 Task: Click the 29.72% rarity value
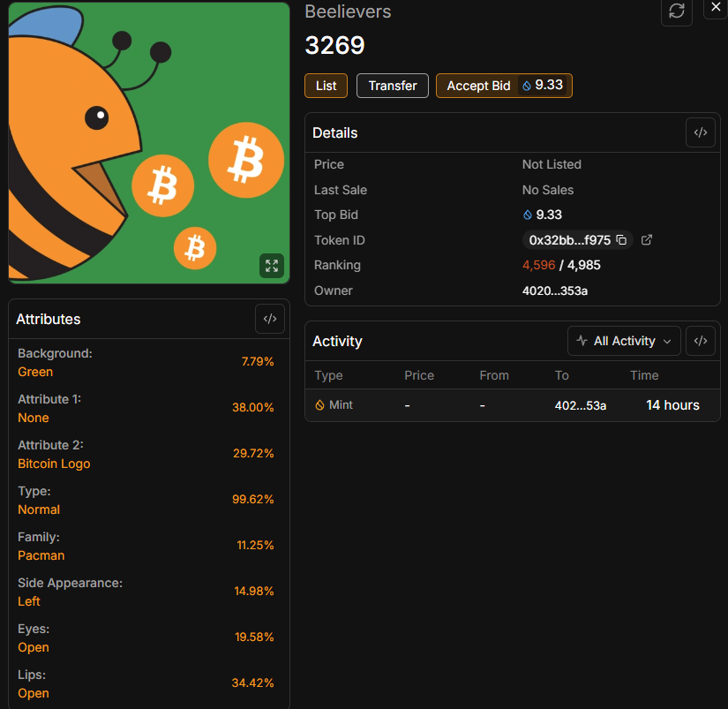(x=253, y=454)
